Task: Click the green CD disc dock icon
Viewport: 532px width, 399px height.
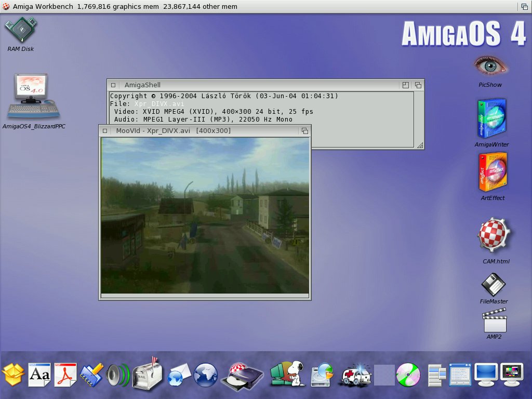Action: point(408,375)
